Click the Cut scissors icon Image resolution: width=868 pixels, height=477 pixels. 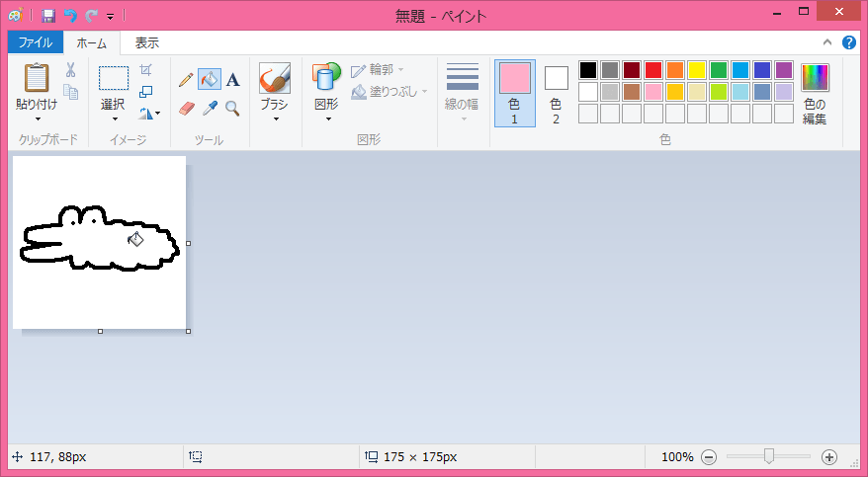click(70, 70)
